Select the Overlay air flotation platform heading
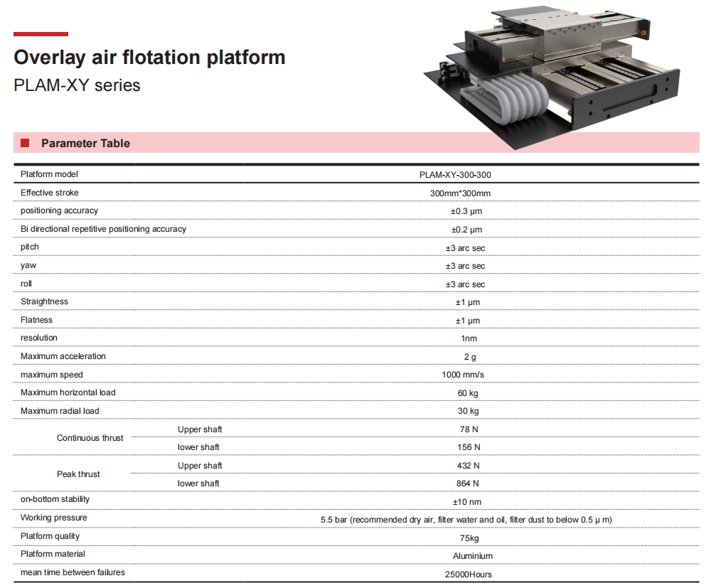The height and width of the screenshot is (588, 711). (x=149, y=58)
